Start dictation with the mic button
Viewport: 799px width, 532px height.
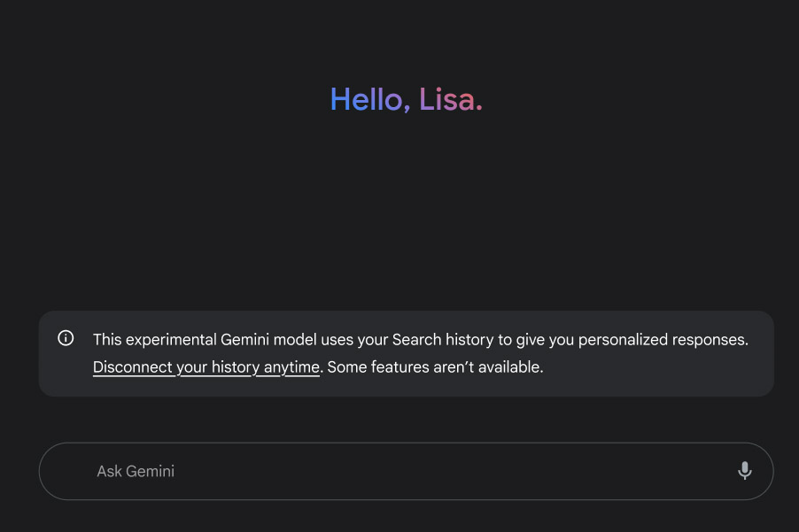click(744, 471)
